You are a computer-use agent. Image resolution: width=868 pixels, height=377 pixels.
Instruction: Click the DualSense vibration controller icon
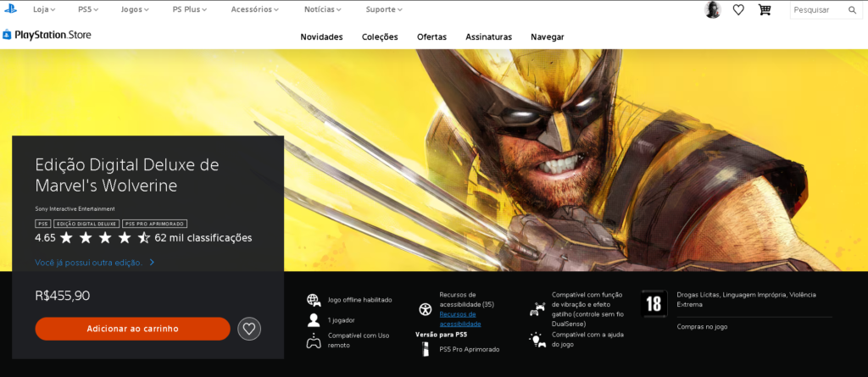[537, 309]
